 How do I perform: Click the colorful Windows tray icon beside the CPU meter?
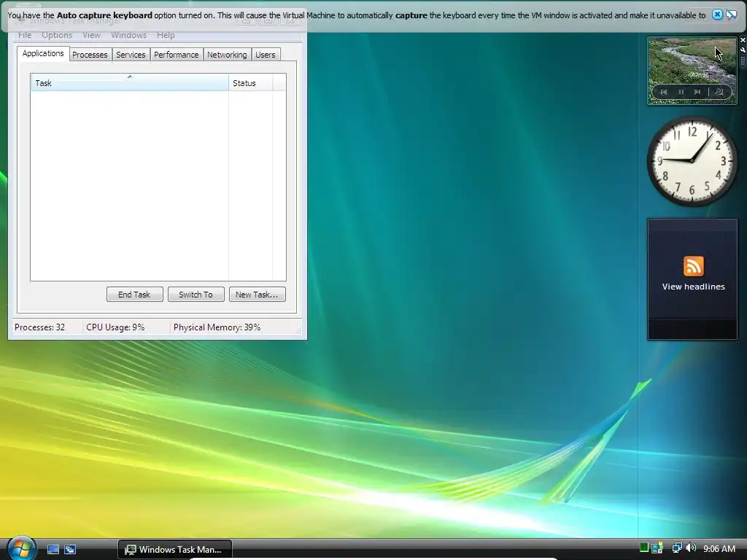pos(657,548)
